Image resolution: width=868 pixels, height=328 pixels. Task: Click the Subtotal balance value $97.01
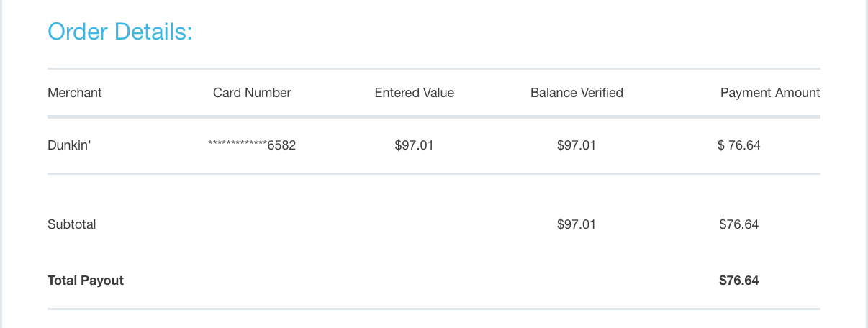[577, 224]
